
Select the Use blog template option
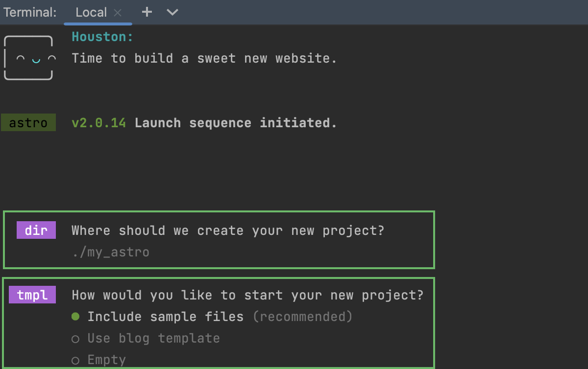(153, 338)
